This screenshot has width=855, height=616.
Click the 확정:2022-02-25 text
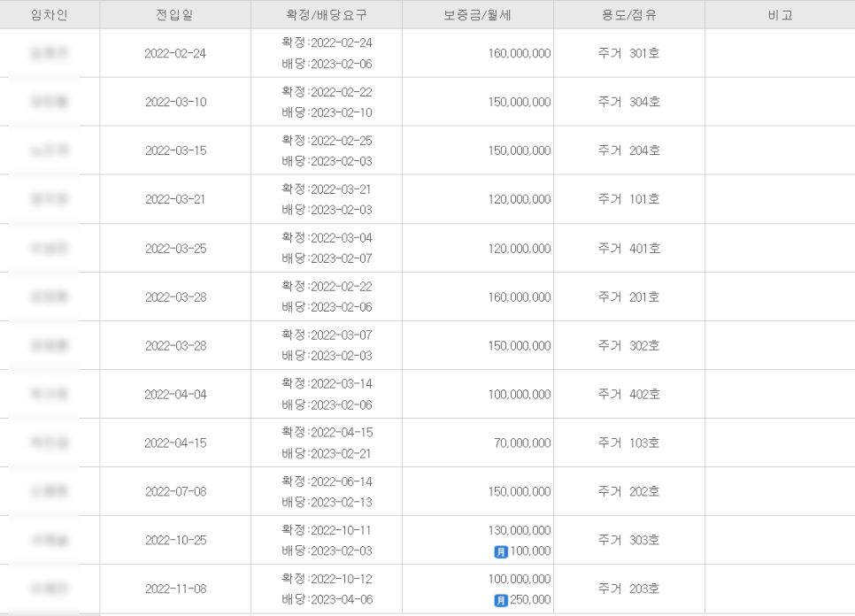point(327,141)
